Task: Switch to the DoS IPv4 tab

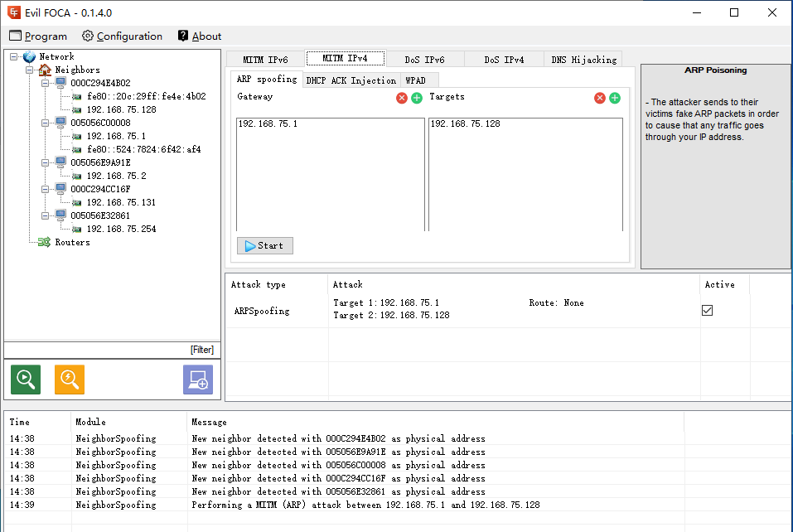Action: point(505,60)
